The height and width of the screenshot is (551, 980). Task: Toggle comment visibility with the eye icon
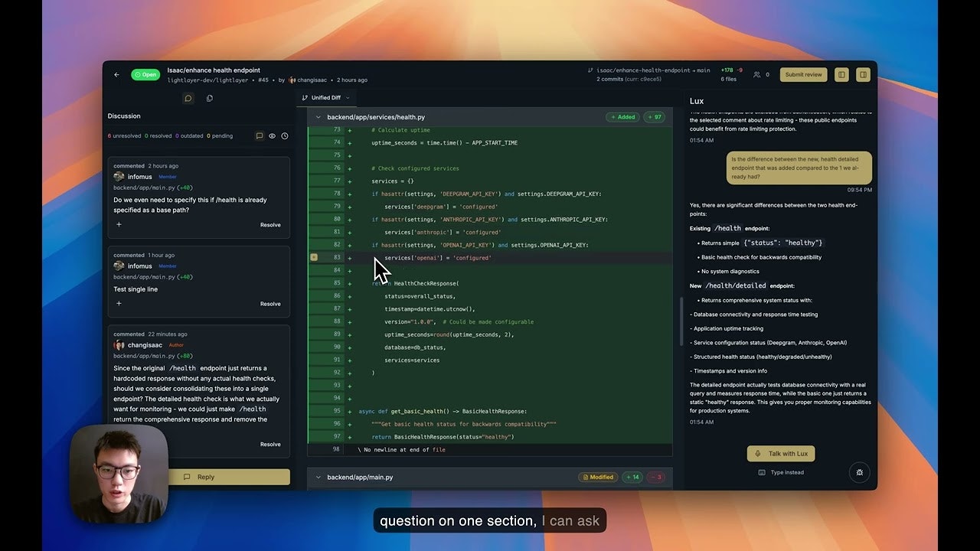coord(272,136)
